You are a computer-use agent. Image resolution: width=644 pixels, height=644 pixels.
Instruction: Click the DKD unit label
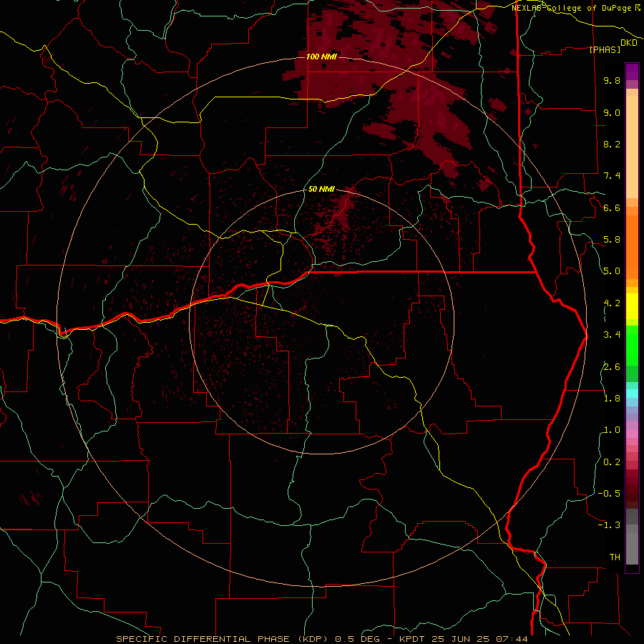[628, 43]
